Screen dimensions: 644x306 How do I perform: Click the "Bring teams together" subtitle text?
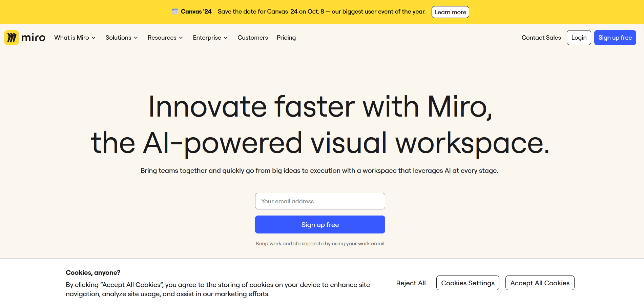click(x=319, y=170)
